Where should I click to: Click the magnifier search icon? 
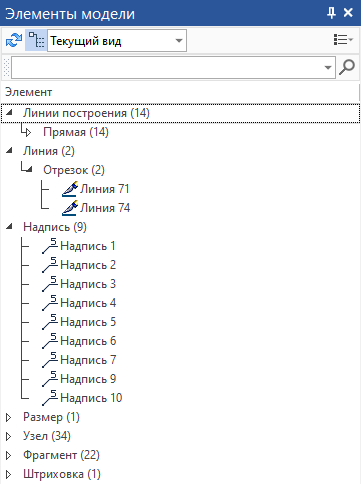[x=347, y=67]
